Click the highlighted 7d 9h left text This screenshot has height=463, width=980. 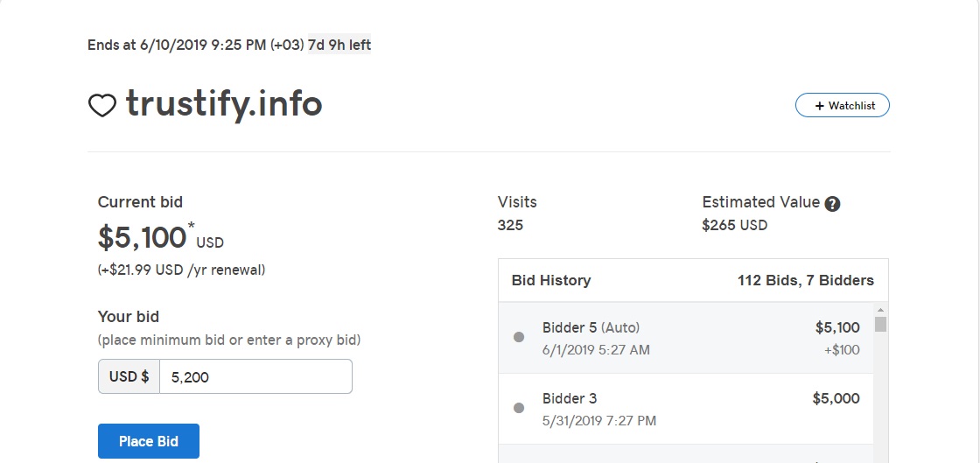click(339, 45)
